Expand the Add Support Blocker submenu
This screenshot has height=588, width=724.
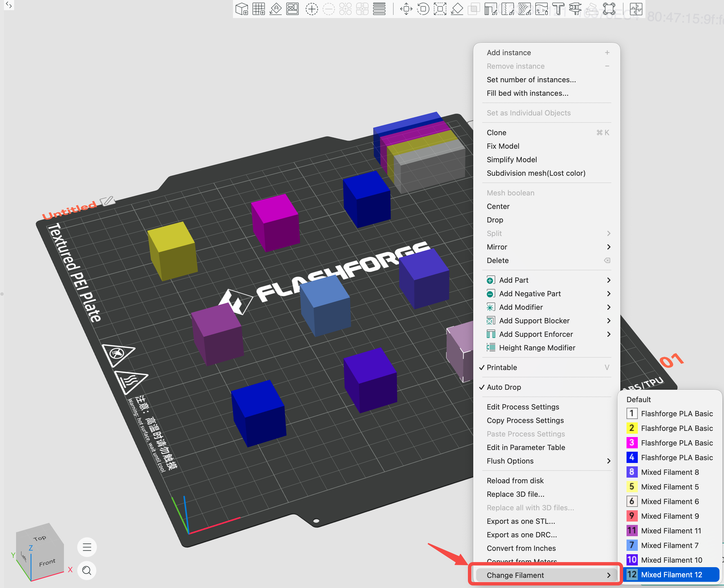coord(547,321)
